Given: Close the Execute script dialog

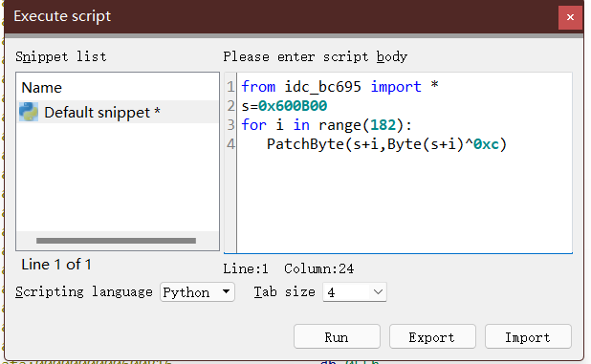Looking at the screenshot, I should (570, 17).
